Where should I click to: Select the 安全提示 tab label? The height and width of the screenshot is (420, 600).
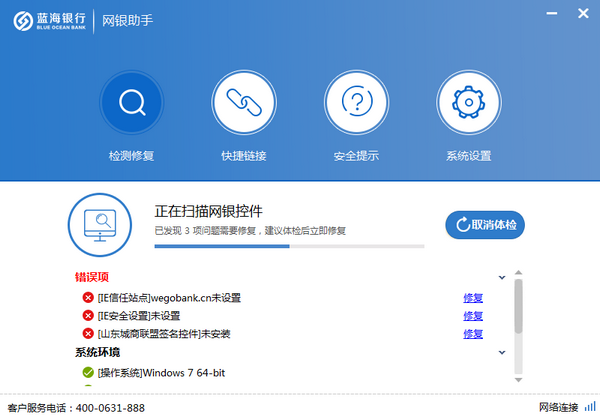coord(356,156)
